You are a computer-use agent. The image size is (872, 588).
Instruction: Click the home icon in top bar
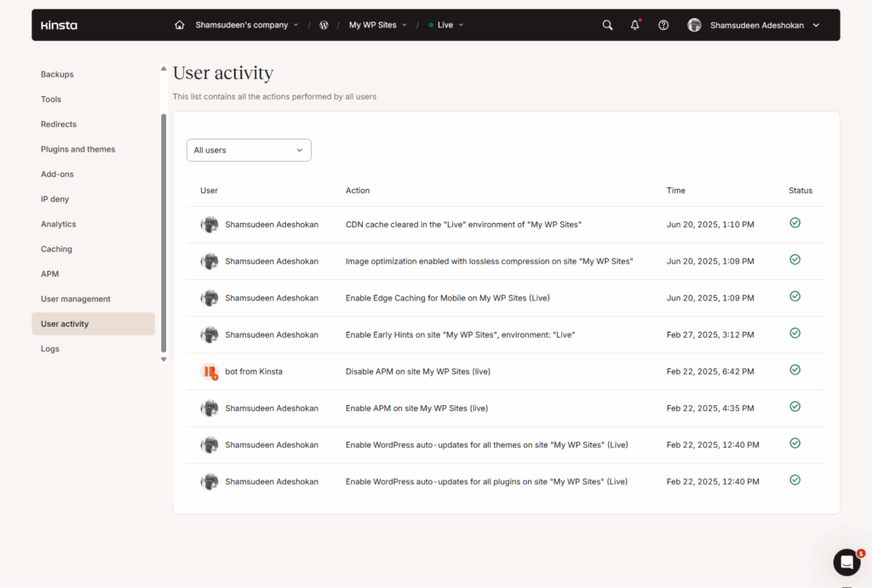coord(179,25)
